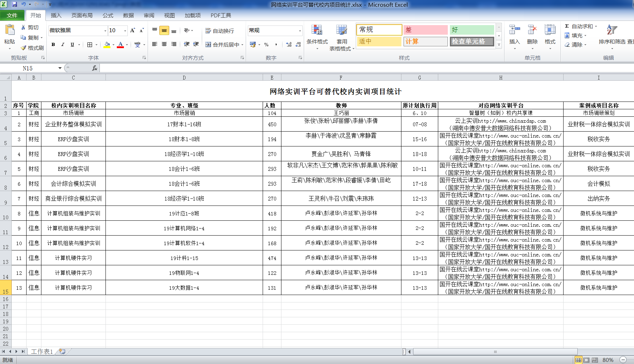Open font color dropdown arrow
Screen dimensions: 634x364
coord(127,45)
